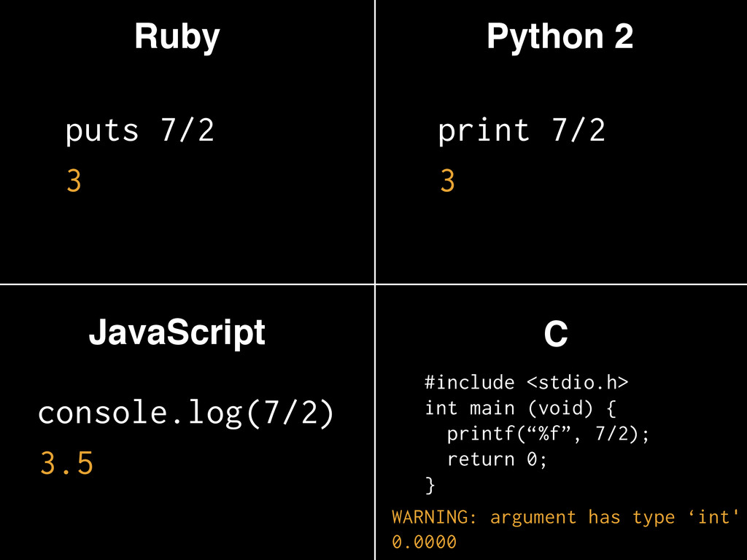Click the Python 2 heading
Screen dimensions: 747x560
tap(560, 36)
